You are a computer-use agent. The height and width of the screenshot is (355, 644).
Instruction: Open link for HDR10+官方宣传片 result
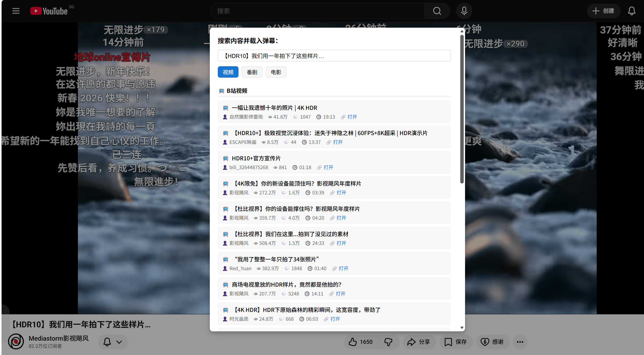coord(328,168)
